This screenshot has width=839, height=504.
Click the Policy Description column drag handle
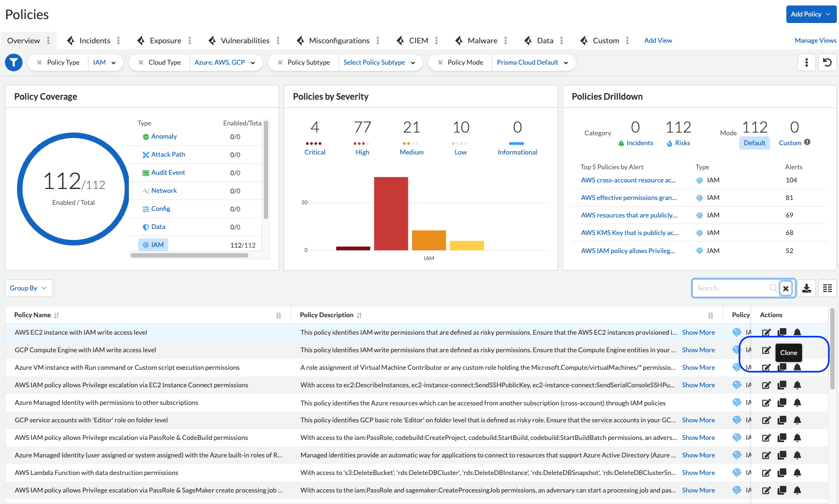[x=711, y=316]
